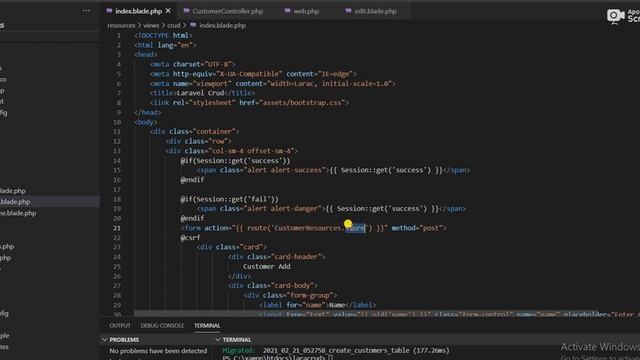Open the OUTPUT panel tab
This screenshot has width=640, height=360.
pyautogui.click(x=120, y=325)
